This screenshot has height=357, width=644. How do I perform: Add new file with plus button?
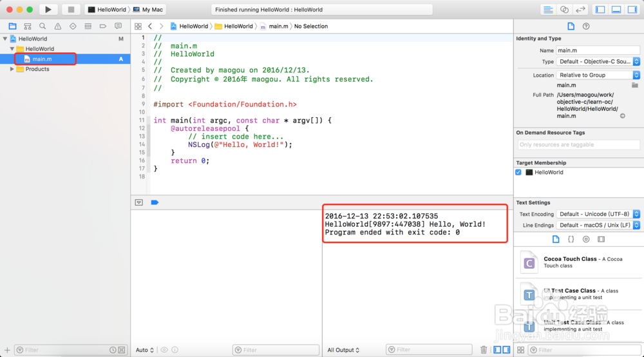coord(7,350)
